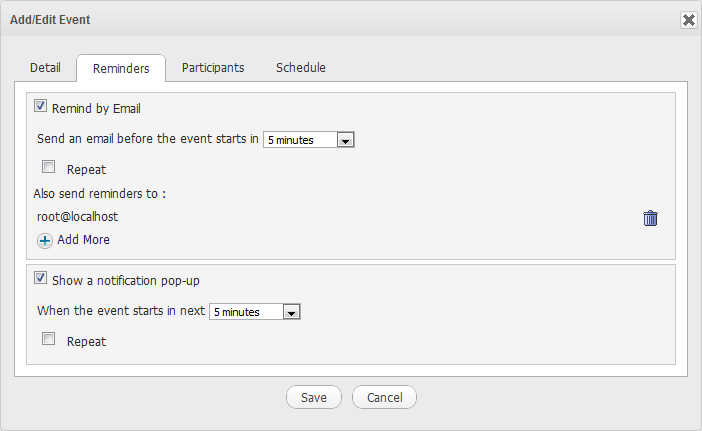
Task: Enable Repeat for pop-up notification
Action: [49, 339]
